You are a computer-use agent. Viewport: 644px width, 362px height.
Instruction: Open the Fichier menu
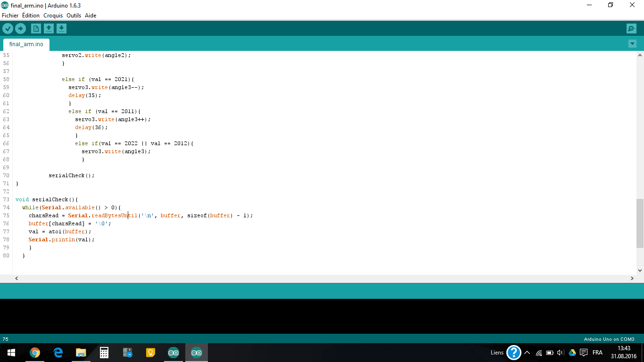(10, 16)
